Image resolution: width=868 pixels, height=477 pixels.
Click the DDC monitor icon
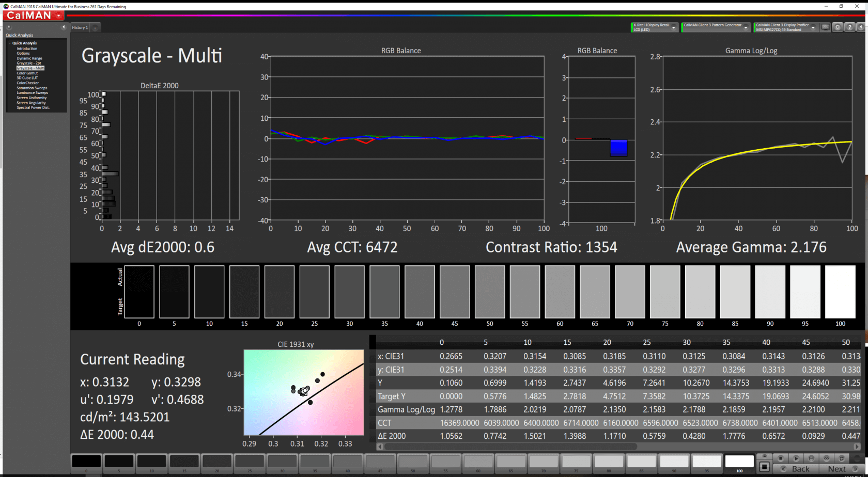(x=826, y=27)
